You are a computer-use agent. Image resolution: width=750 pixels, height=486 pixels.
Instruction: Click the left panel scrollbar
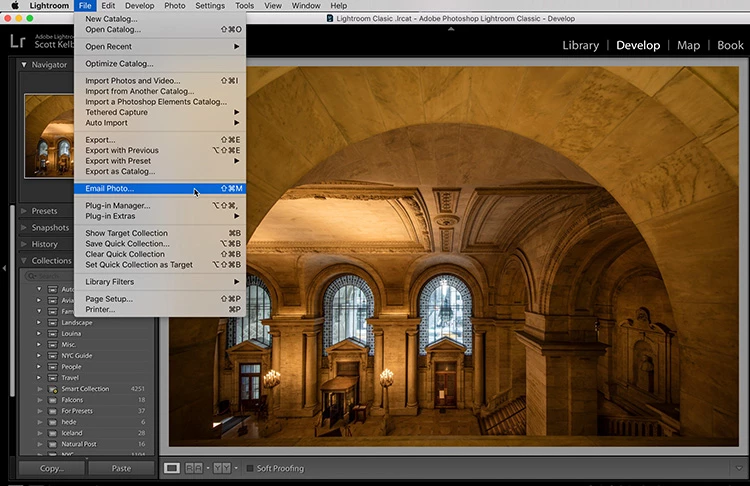(11, 300)
